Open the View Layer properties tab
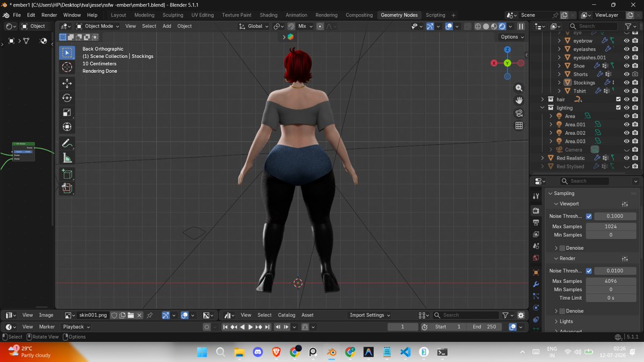644x362 pixels. 536,234
